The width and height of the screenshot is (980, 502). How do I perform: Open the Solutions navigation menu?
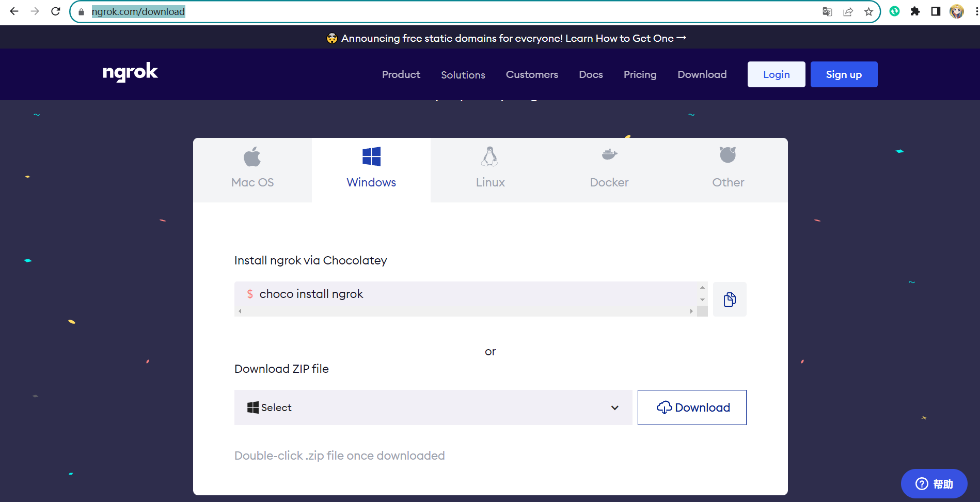[x=463, y=75]
